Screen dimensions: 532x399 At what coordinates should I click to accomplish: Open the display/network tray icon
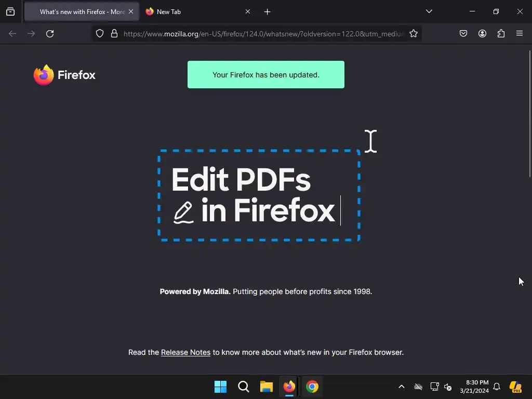(x=435, y=387)
